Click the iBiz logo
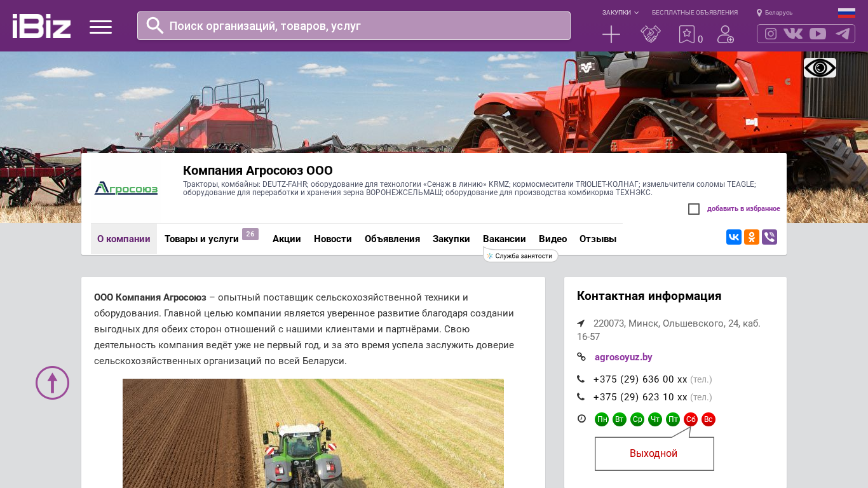 pyautogui.click(x=41, y=26)
